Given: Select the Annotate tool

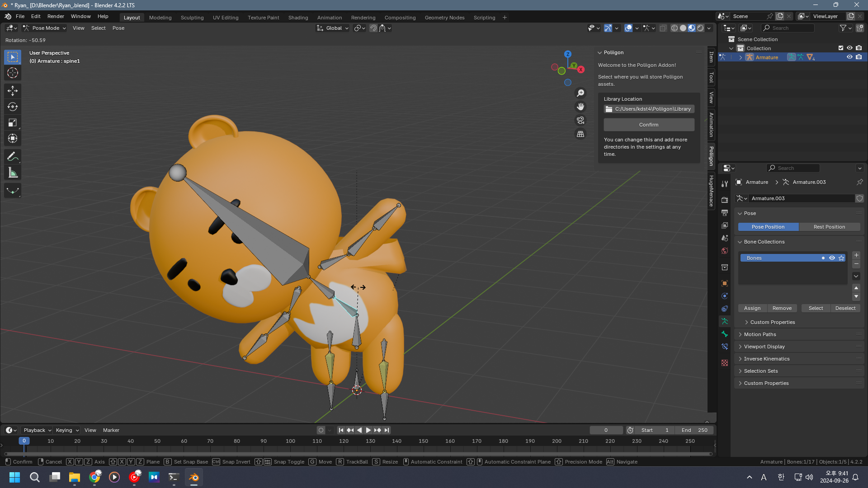Looking at the screenshot, I should pyautogui.click(x=13, y=157).
